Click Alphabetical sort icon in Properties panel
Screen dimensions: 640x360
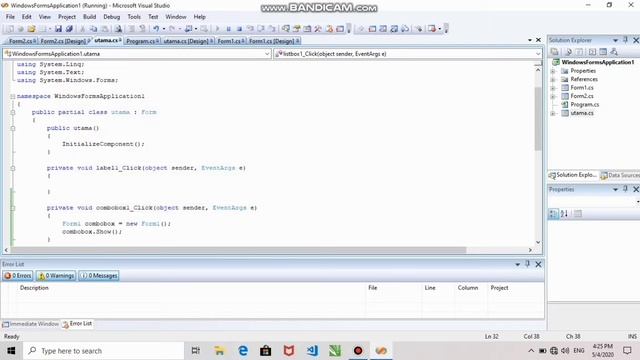[564, 213]
